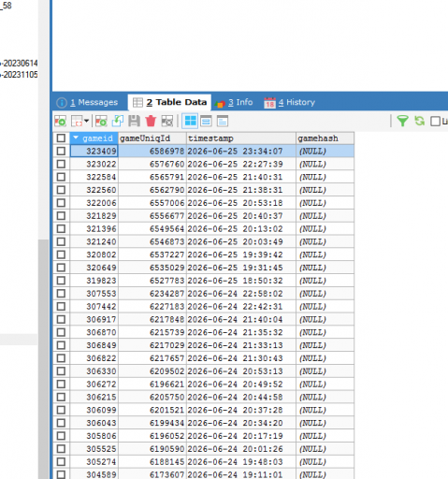Click the export table data icon
This screenshot has height=479, width=448.
(x=60, y=121)
